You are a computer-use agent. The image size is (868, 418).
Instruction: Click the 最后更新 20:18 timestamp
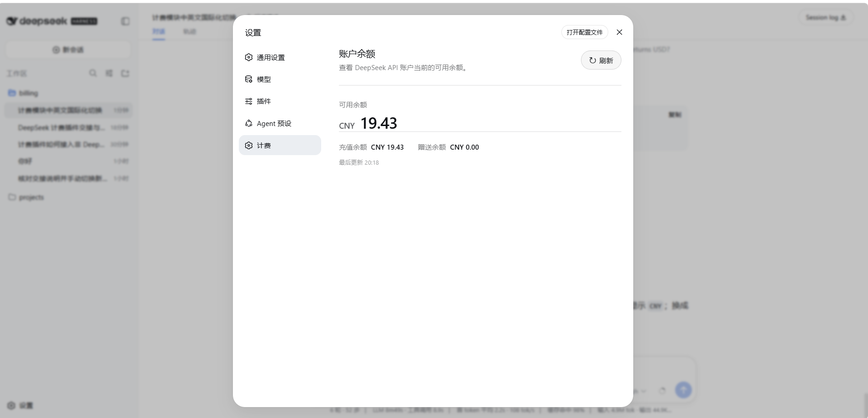pos(359,162)
